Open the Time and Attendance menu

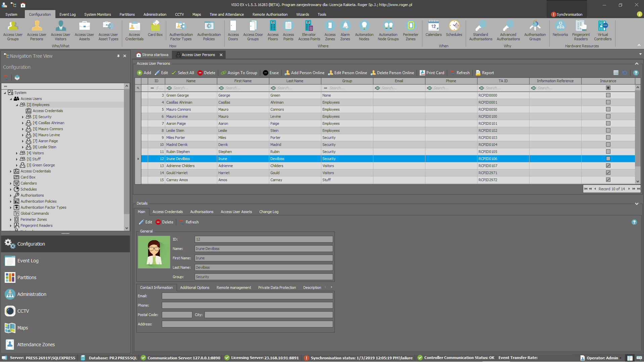227,14
